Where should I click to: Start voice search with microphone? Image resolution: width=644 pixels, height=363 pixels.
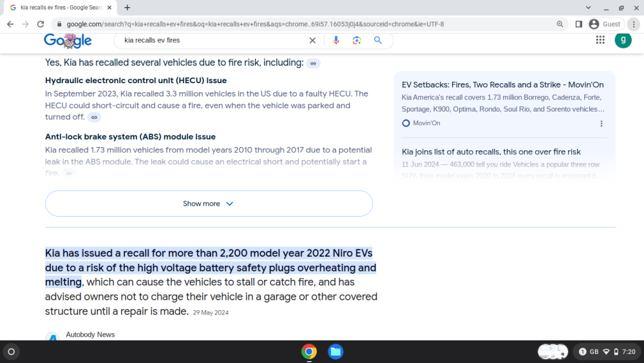pos(336,40)
